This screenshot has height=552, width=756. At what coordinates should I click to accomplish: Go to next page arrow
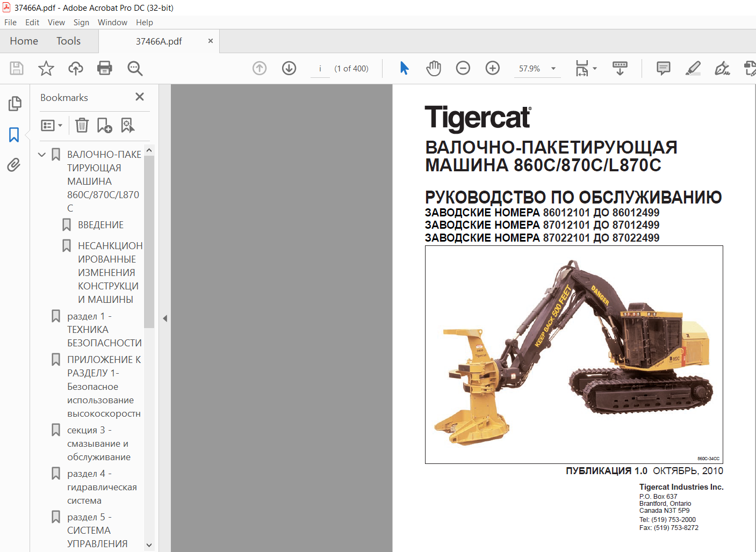pyautogui.click(x=289, y=68)
